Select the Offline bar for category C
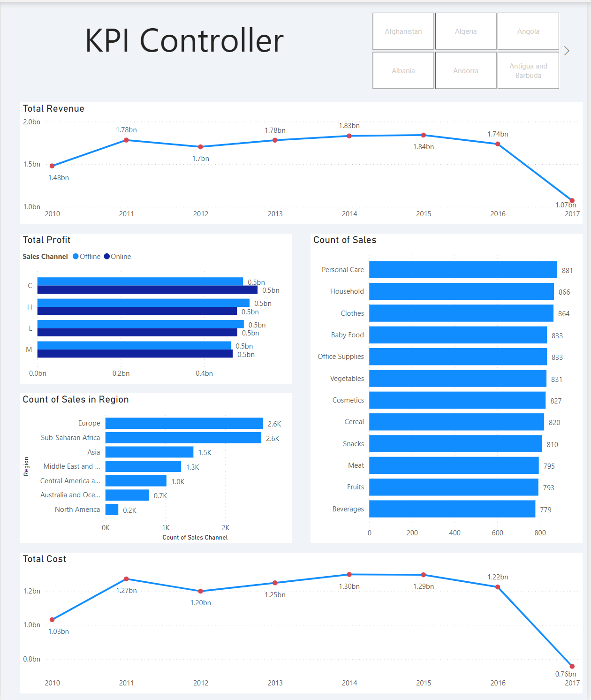591x700 pixels. (x=140, y=282)
